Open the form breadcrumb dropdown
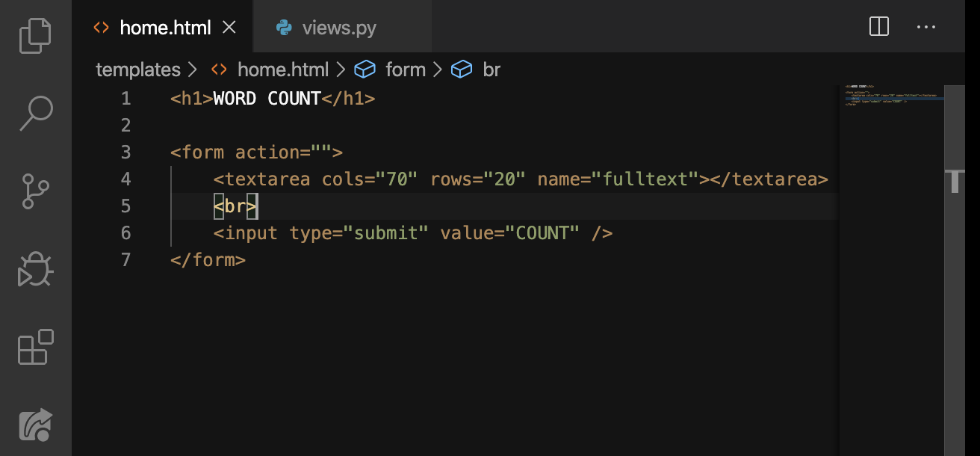The width and height of the screenshot is (980, 456). (x=406, y=69)
